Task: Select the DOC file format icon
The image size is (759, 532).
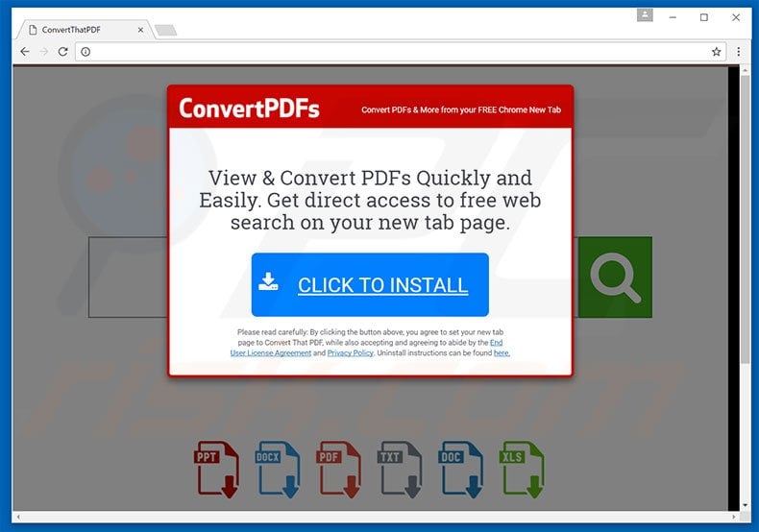Action: pyautogui.click(x=461, y=470)
